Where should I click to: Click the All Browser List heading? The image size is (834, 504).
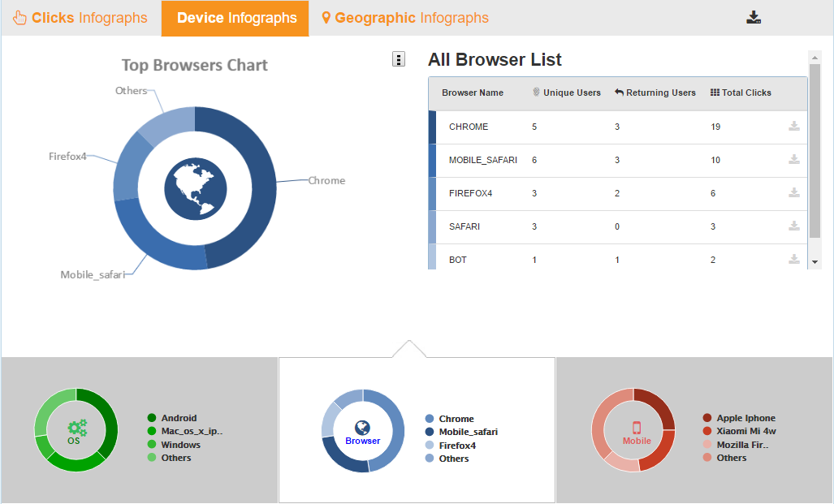(x=495, y=59)
